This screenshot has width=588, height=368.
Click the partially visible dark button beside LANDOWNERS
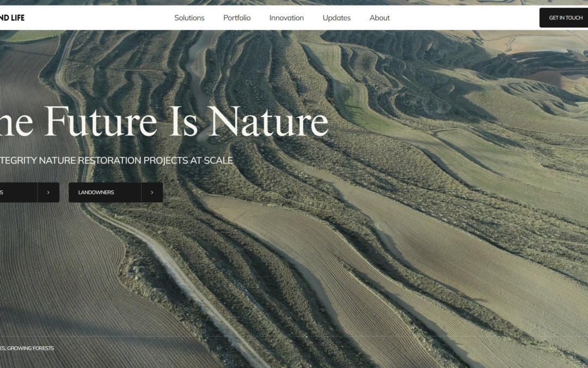(x=16, y=192)
